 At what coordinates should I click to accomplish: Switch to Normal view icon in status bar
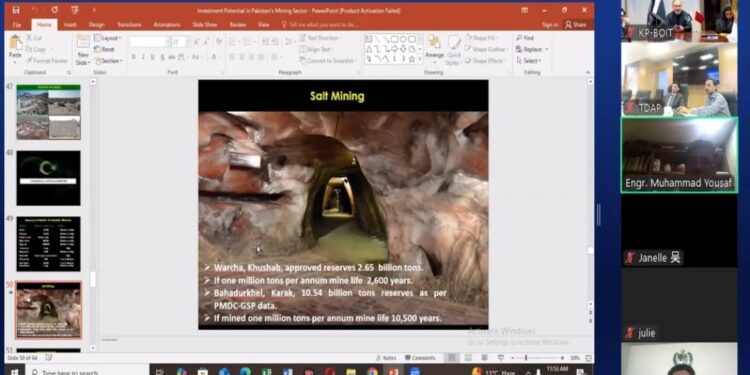pyautogui.click(x=452, y=358)
